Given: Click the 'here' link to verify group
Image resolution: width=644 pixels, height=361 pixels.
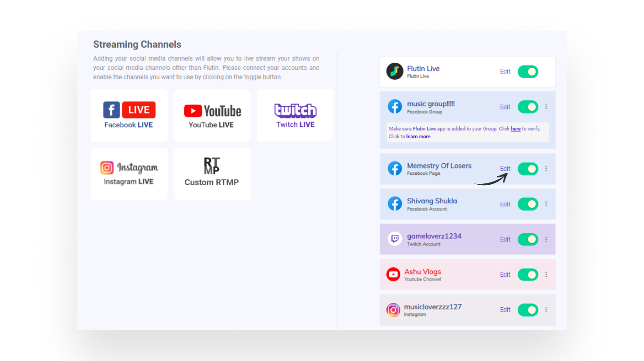Looking at the screenshot, I should pos(516,129).
